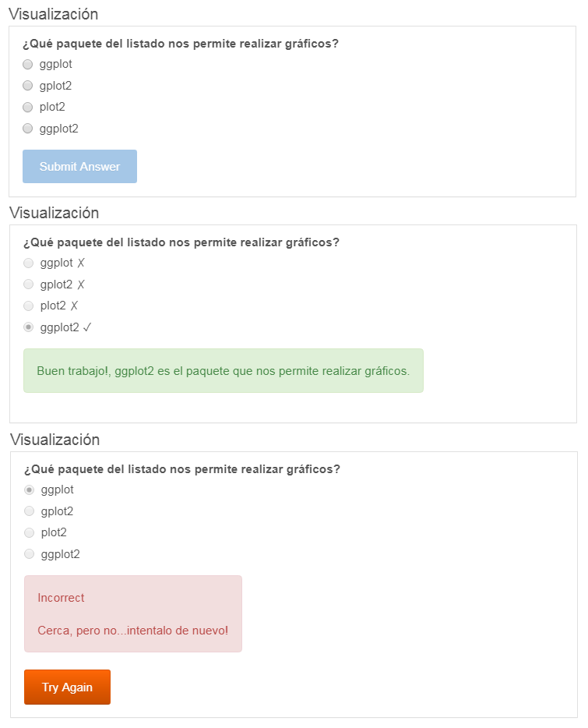Click X icon next to ggplot answer
This screenshot has height=728, width=588.
[x=81, y=263]
